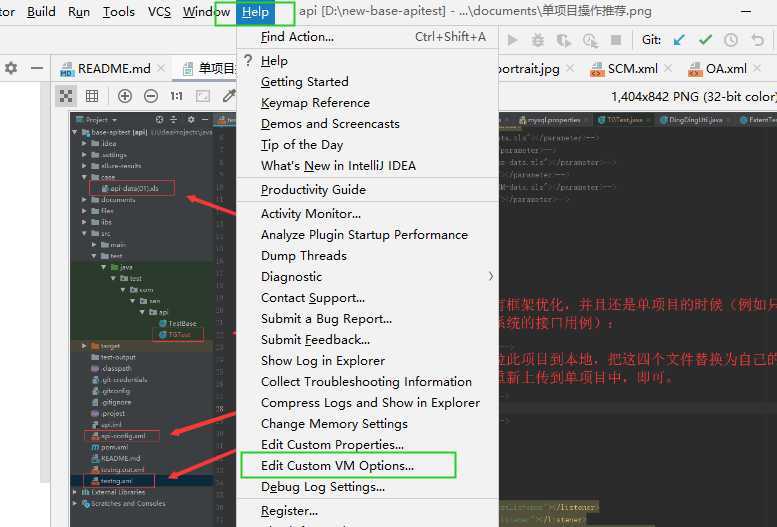This screenshot has width=777, height=527.
Task: Open the Build menu
Action: (x=41, y=12)
